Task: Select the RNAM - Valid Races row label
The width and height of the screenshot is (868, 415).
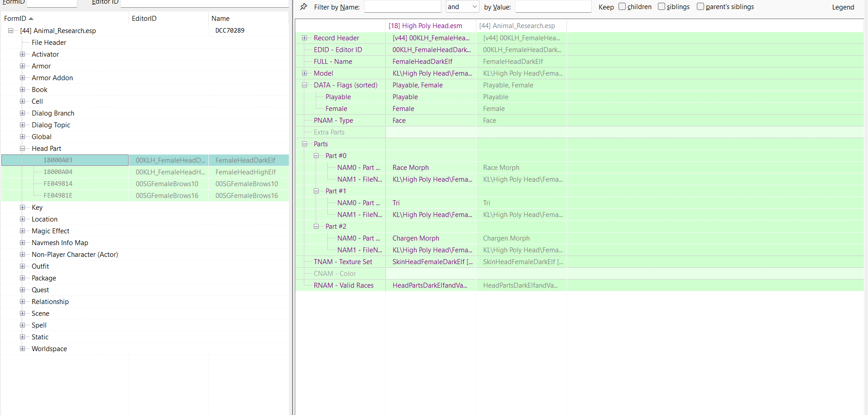Action: coord(344,285)
